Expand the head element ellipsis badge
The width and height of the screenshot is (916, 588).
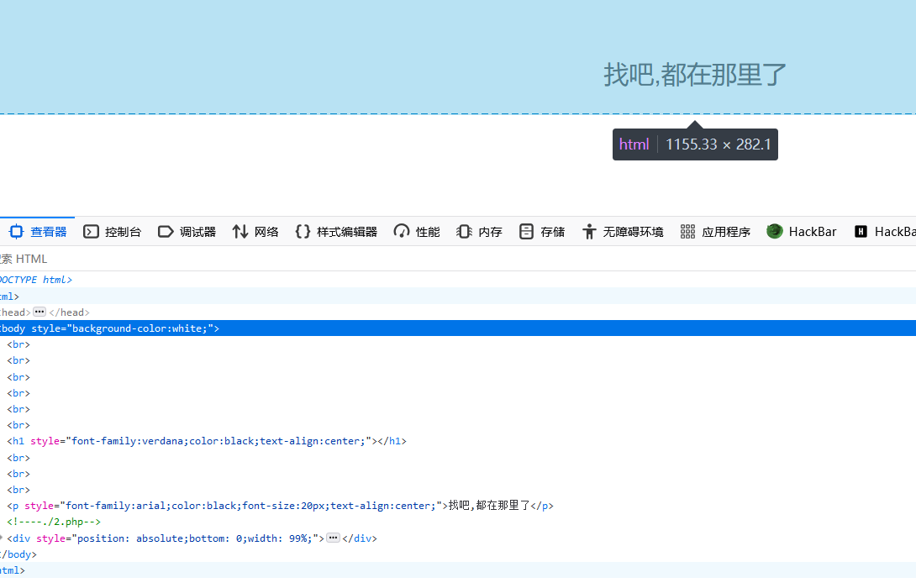[39, 312]
